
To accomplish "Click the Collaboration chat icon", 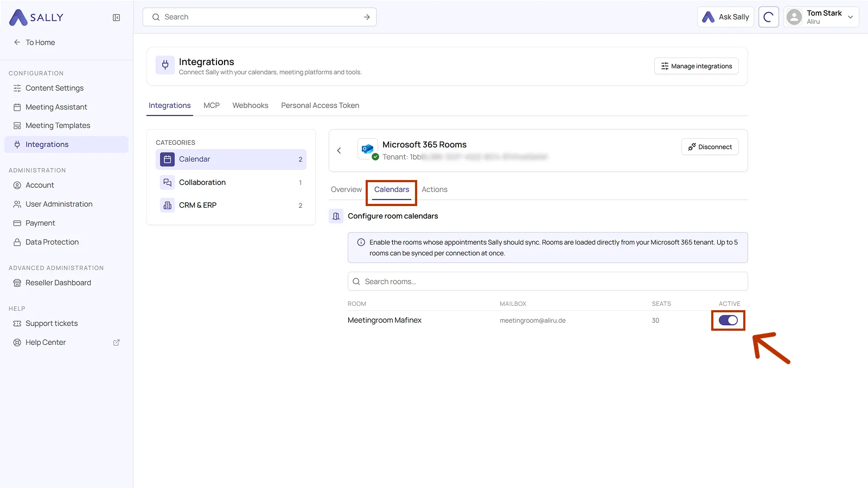I will click(x=168, y=182).
